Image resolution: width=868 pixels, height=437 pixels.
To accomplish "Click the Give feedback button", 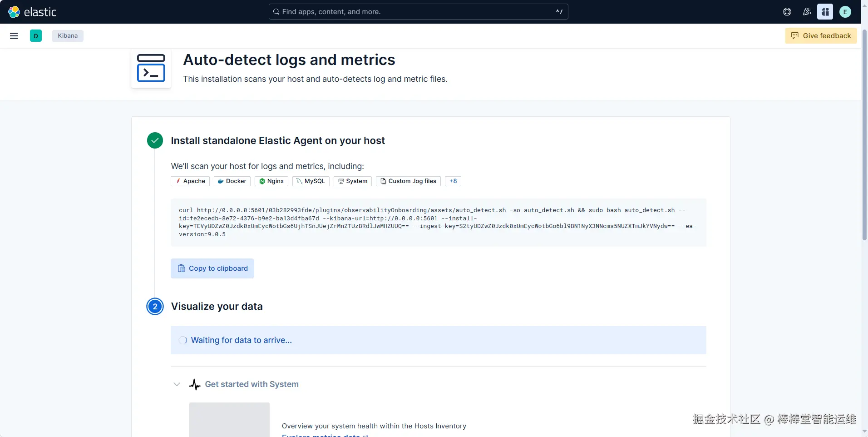I will click(821, 36).
